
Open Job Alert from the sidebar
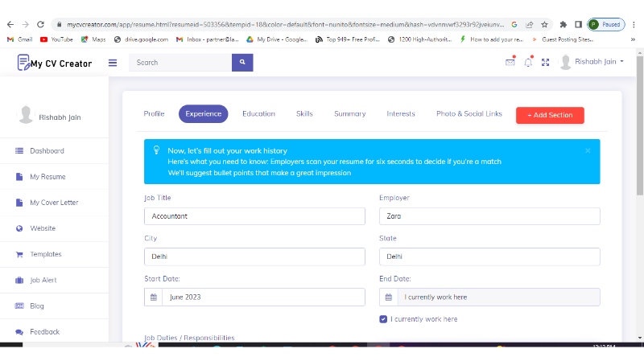click(46, 281)
